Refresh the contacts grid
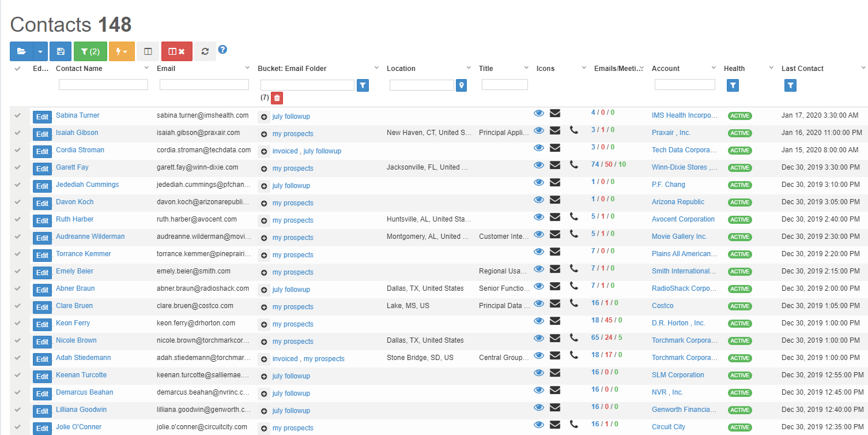 tap(205, 51)
